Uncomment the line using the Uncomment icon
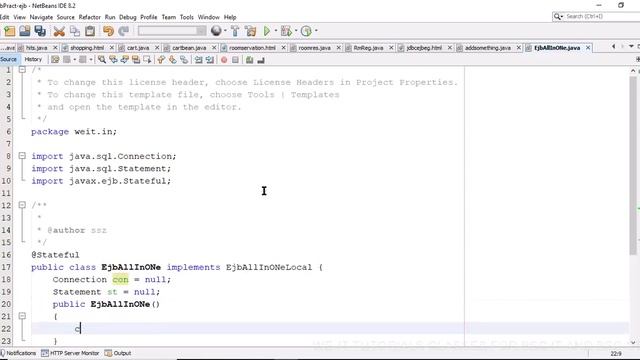The width and height of the screenshot is (640, 360). [x=261, y=60]
